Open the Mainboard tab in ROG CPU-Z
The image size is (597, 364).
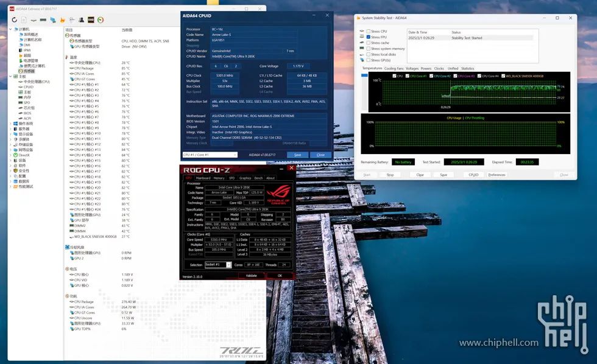[x=203, y=178]
